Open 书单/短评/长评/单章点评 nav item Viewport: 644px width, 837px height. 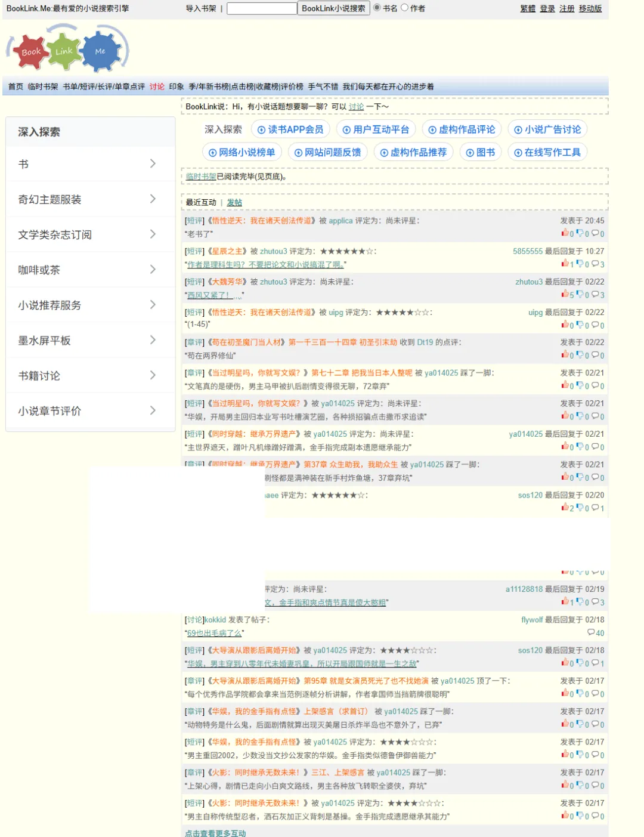(104, 87)
